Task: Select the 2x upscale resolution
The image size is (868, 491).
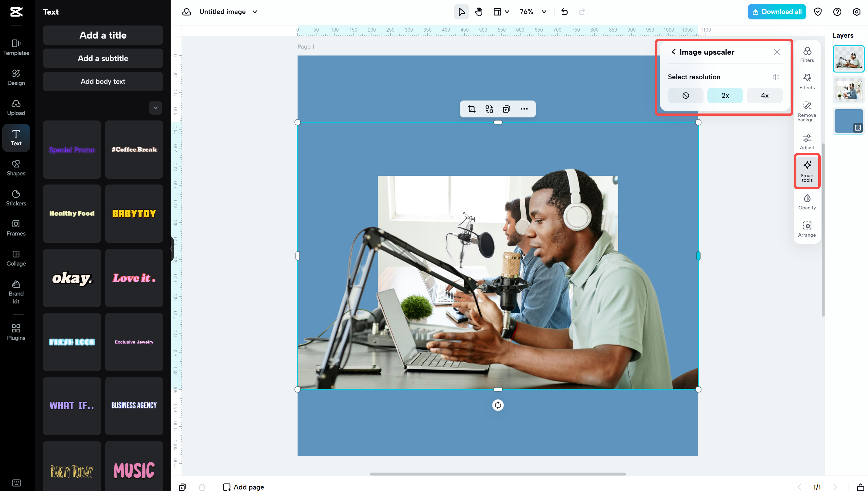Action: tap(725, 95)
